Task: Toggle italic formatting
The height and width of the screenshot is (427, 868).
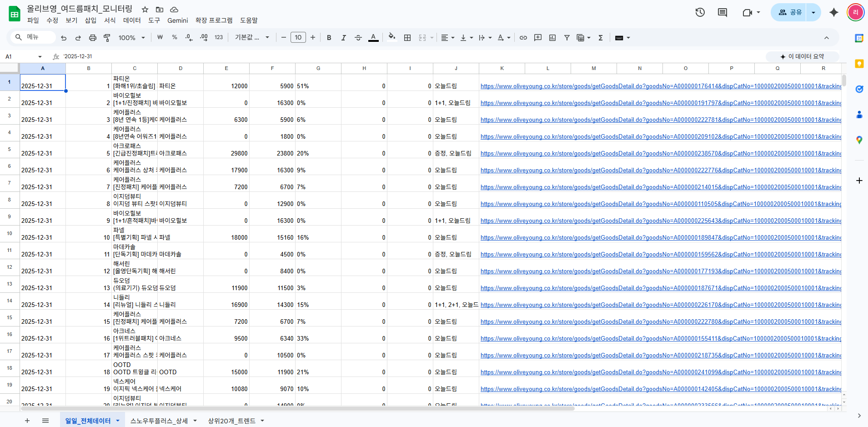Action: [x=343, y=38]
